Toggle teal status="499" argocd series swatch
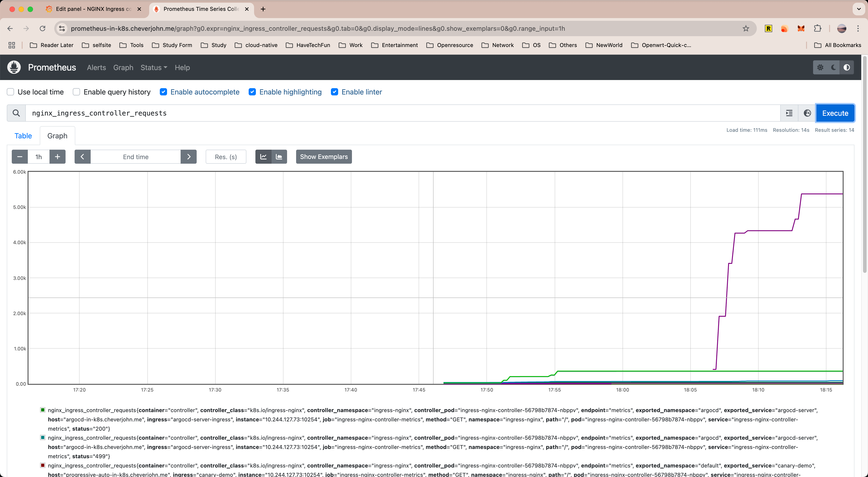Viewport: 868px width, 477px height. coord(43,438)
